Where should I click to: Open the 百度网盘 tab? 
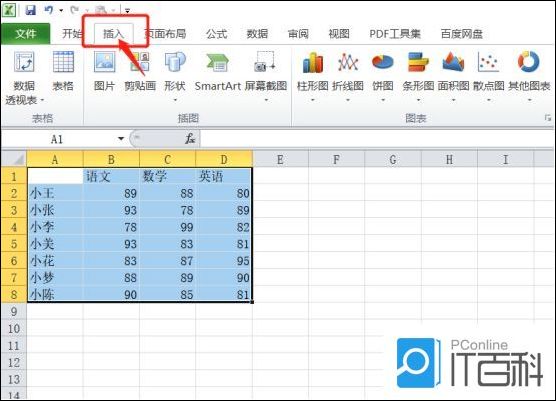[461, 34]
